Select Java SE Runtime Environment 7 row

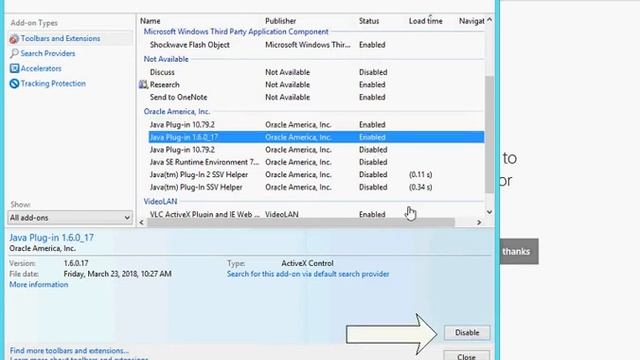click(x=316, y=162)
